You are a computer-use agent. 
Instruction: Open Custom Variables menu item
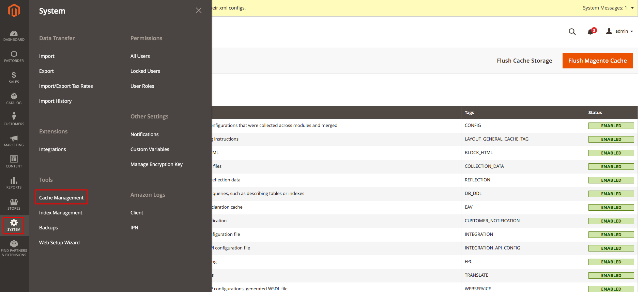[x=150, y=149]
